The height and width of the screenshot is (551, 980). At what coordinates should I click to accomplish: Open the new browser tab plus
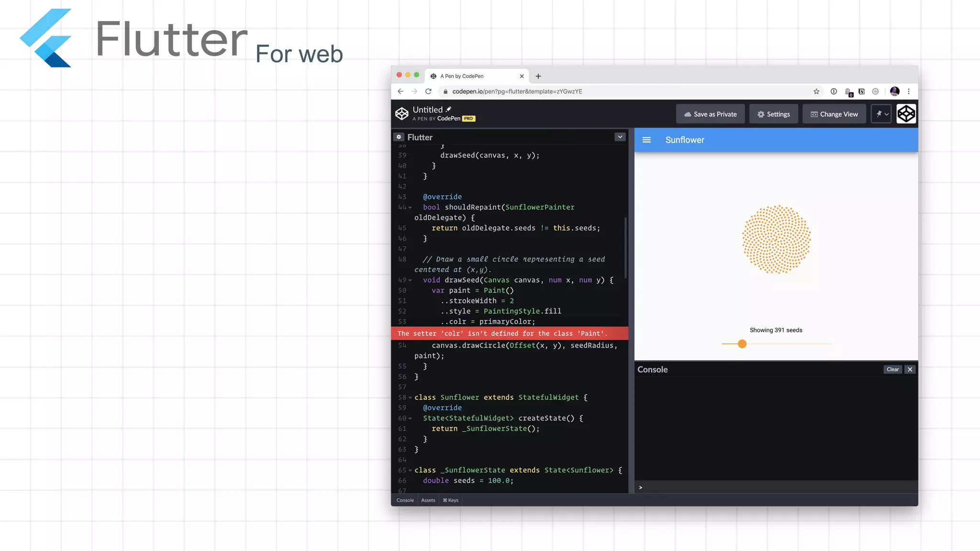tap(538, 76)
